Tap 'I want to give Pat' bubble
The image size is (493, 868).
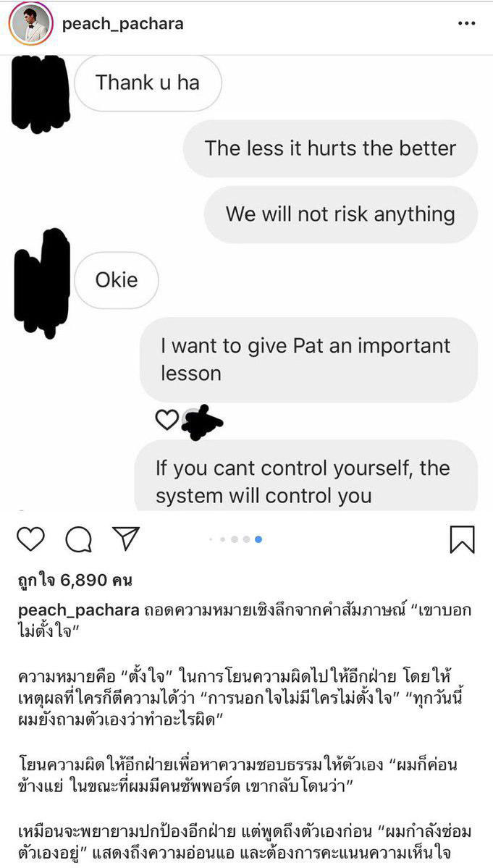pos(308,360)
